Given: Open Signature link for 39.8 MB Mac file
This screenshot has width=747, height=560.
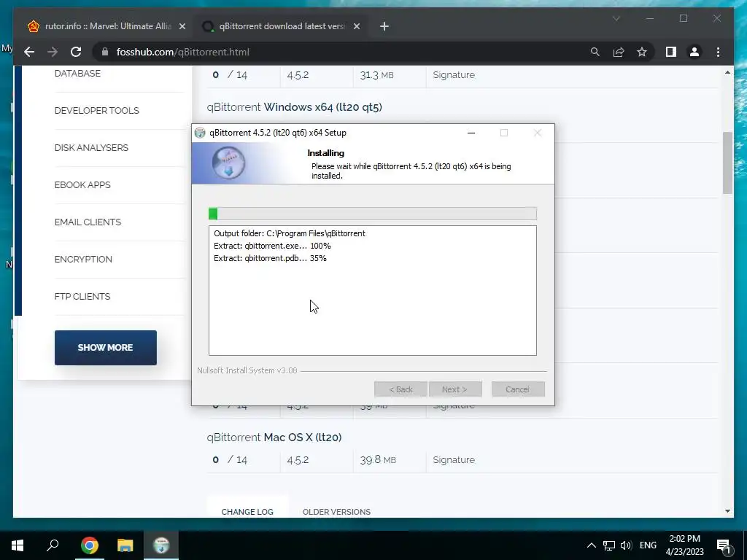Looking at the screenshot, I should (454, 460).
